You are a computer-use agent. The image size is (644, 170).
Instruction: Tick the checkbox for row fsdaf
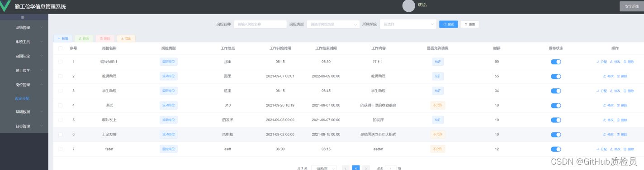60,149
